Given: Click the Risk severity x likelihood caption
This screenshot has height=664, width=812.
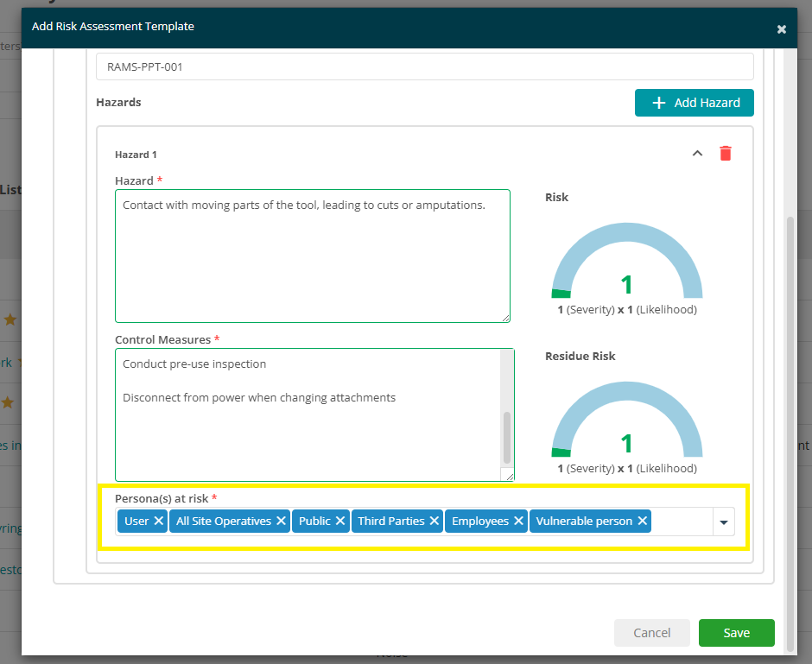Looking at the screenshot, I should [x=627, y=309].
